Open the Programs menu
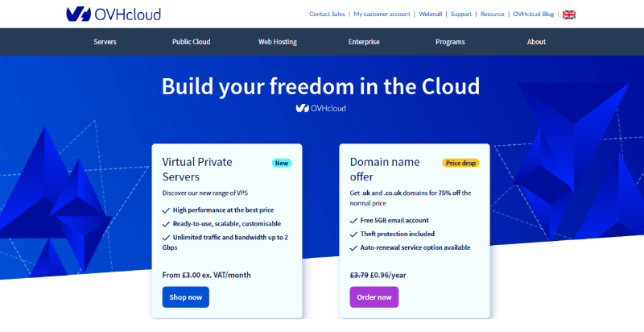 (450, 42)
